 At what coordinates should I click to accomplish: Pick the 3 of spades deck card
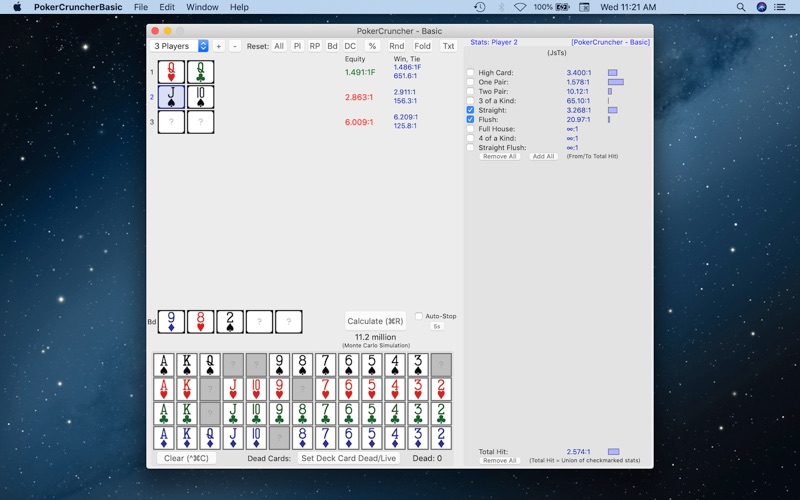coord(418,365)
